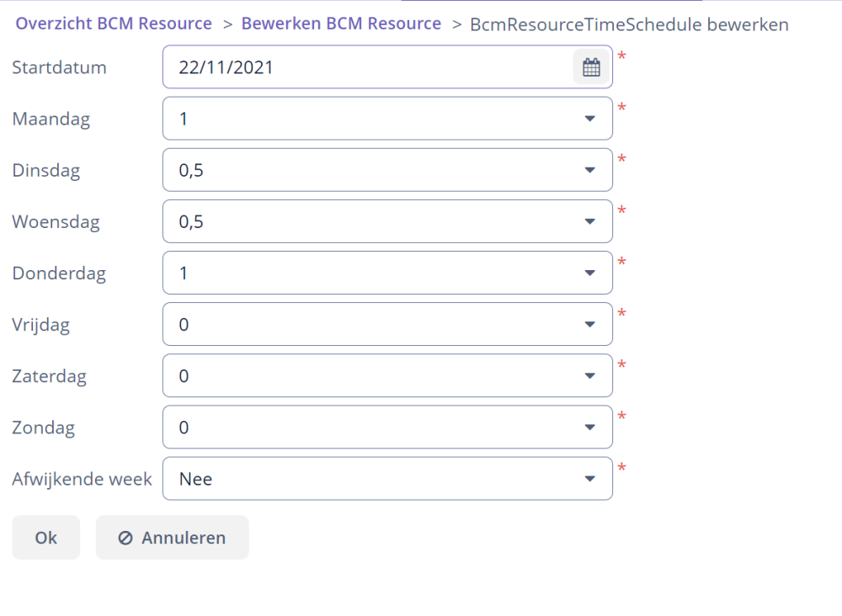
Task: Navigate to Bewerken BCM Resource
Action: click(x=341, y=23)
